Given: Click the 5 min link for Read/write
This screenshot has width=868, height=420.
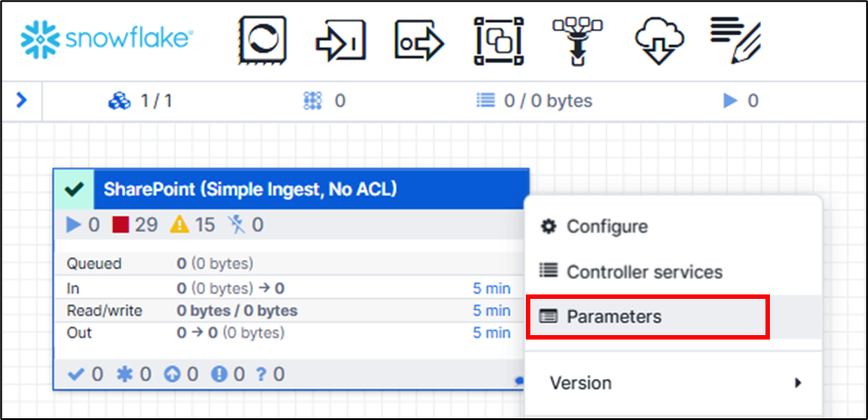Looking at the screenshot, I should click(x=491, y=311).
